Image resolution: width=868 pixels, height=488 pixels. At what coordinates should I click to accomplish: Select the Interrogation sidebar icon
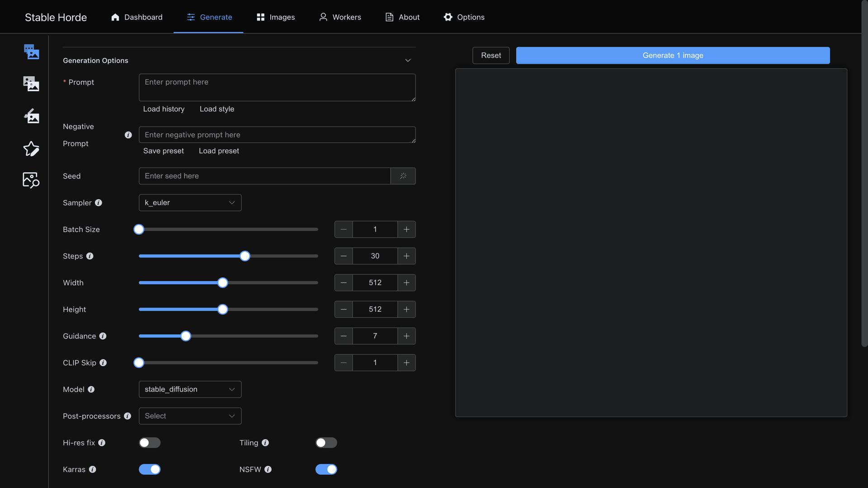pos(31,180)
